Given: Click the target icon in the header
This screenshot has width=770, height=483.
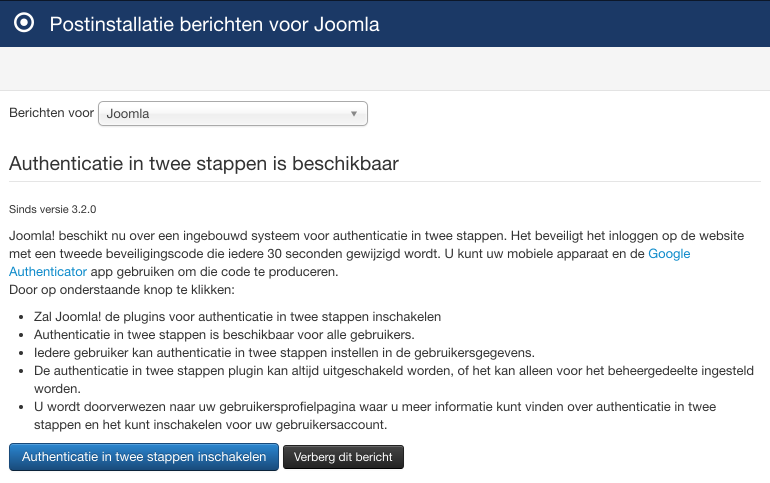Looking at the screenshot, I should click(x=24, y=23).
